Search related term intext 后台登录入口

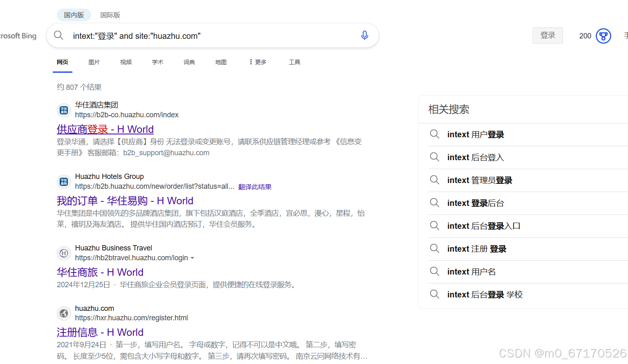[x=484, y=226]
